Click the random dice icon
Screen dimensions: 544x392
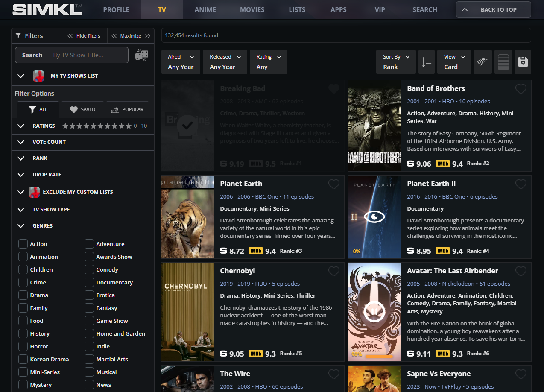pos(141,55)
